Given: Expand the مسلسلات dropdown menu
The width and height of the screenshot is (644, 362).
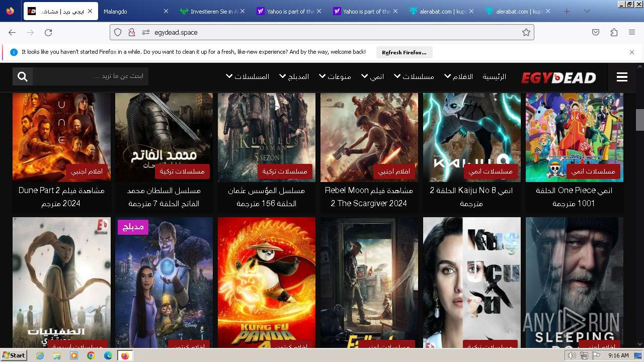Looking at the screenshot, I should (x=414, y=76).
